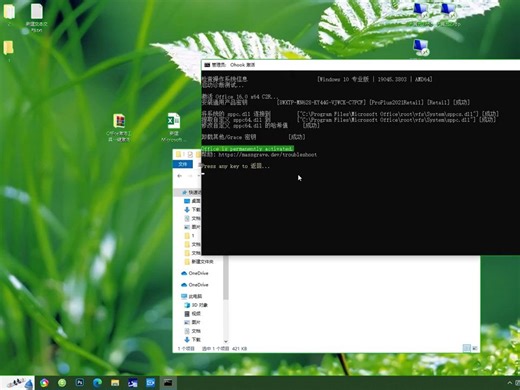520x390 pixels.
Task: Open the 文件 tab in File Explorer
Action: pos(183,164)
